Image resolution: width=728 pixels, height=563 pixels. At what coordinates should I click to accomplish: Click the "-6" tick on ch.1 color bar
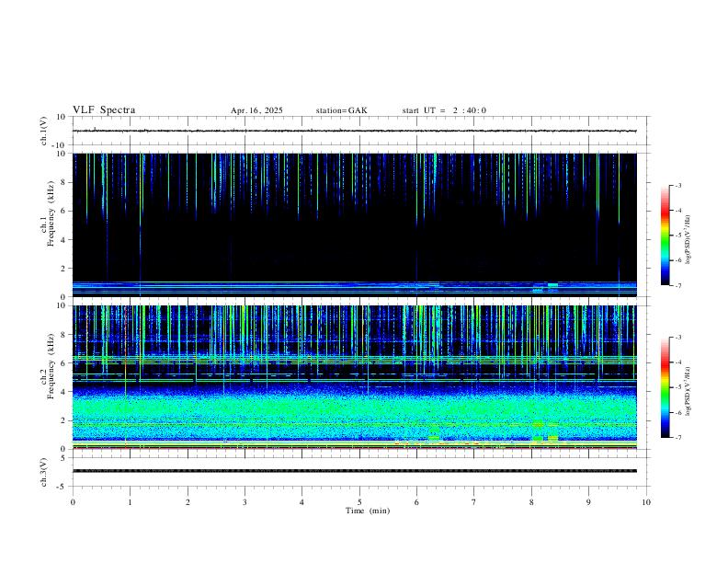677,260
